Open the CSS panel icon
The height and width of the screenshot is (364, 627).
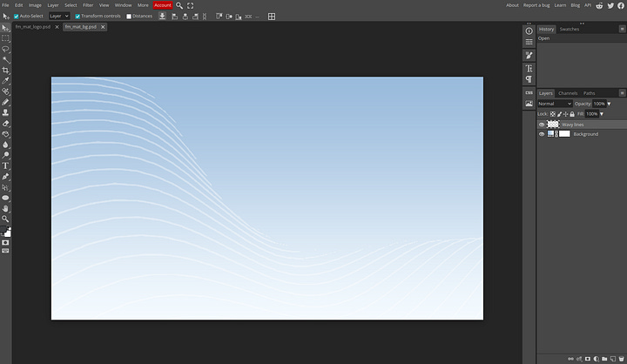(529, 92)
